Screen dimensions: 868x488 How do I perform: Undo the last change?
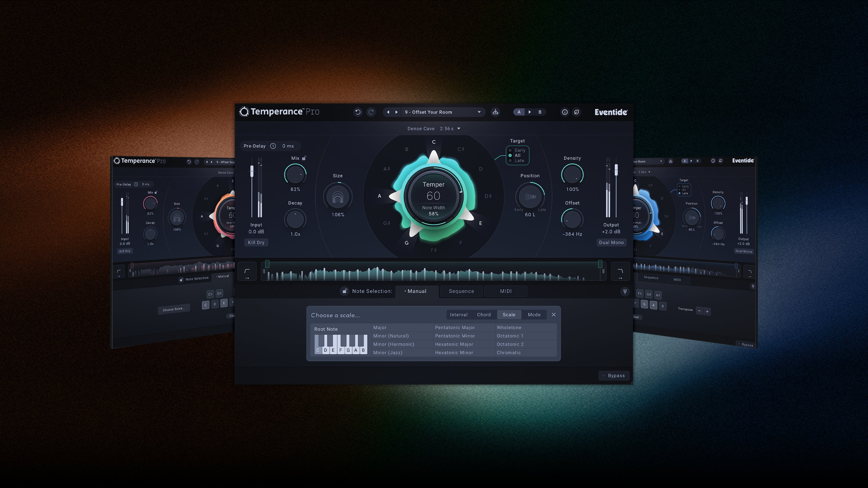click(358, 112)
